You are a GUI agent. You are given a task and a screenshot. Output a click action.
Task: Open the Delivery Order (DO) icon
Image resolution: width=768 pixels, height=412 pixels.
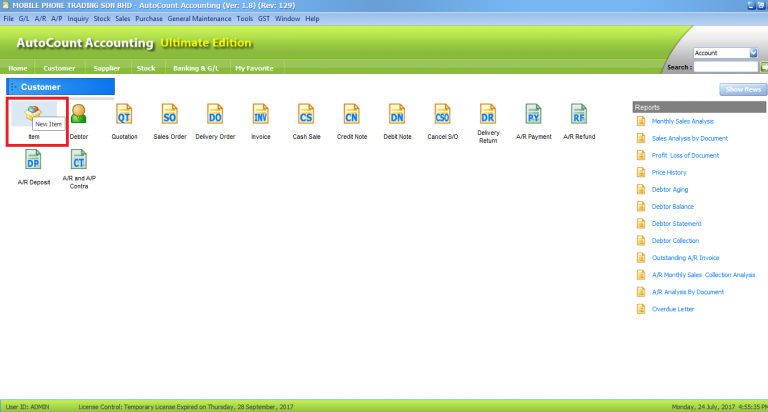pyautogui.click(x=215, y=114)
